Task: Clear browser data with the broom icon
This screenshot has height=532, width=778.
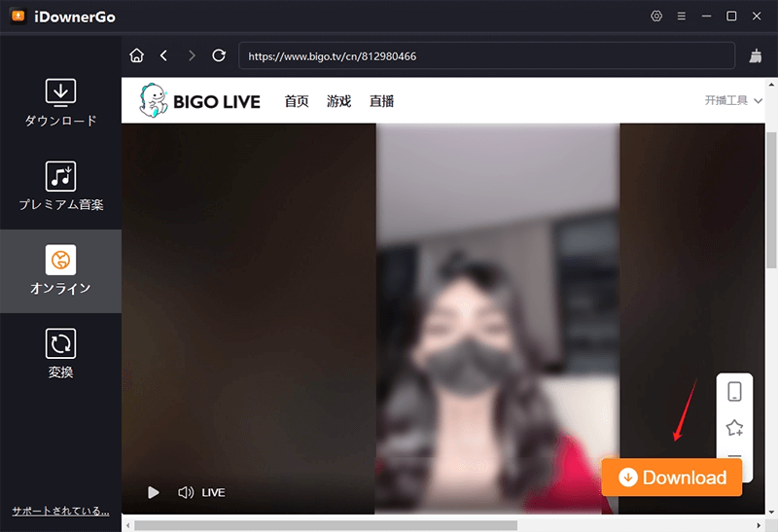Action: click(756, 55)
